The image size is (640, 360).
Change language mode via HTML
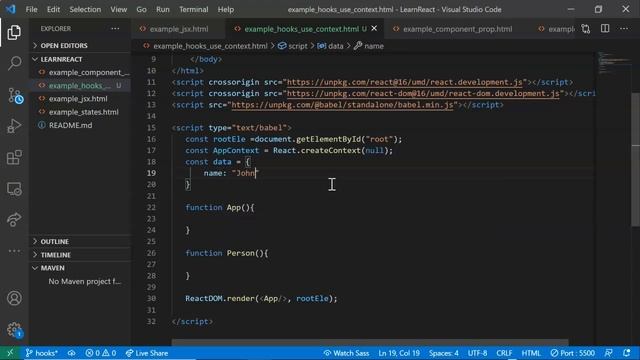tap(531, 353)
